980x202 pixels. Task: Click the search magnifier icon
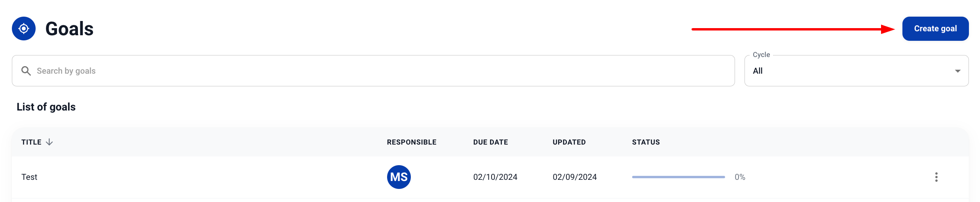pyautogui.click(x=26, y=71)
